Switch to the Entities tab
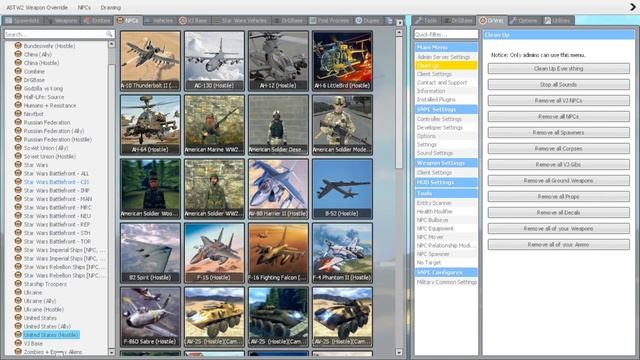 click(97, 20)
